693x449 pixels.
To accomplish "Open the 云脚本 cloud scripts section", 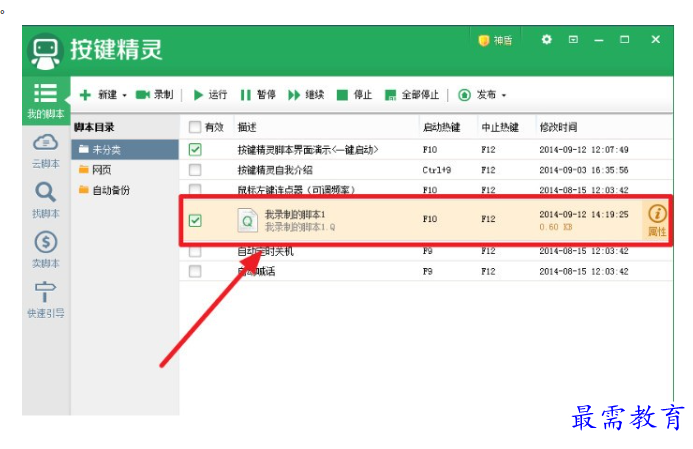I will (46, 152).
